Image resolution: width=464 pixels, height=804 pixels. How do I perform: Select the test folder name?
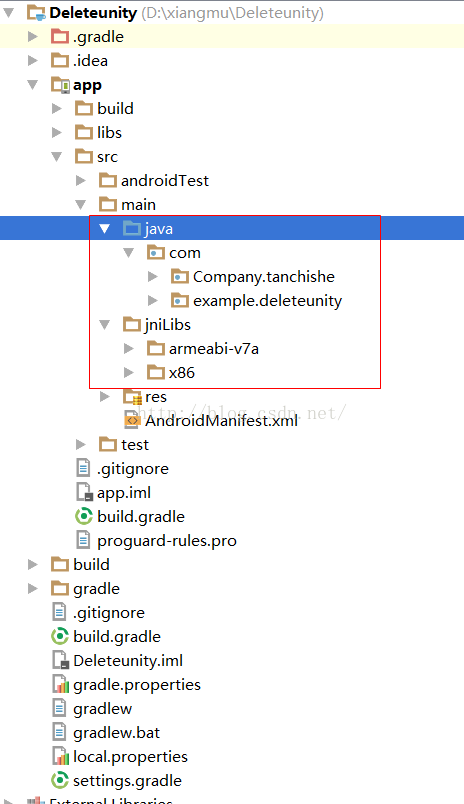[135, 445]
